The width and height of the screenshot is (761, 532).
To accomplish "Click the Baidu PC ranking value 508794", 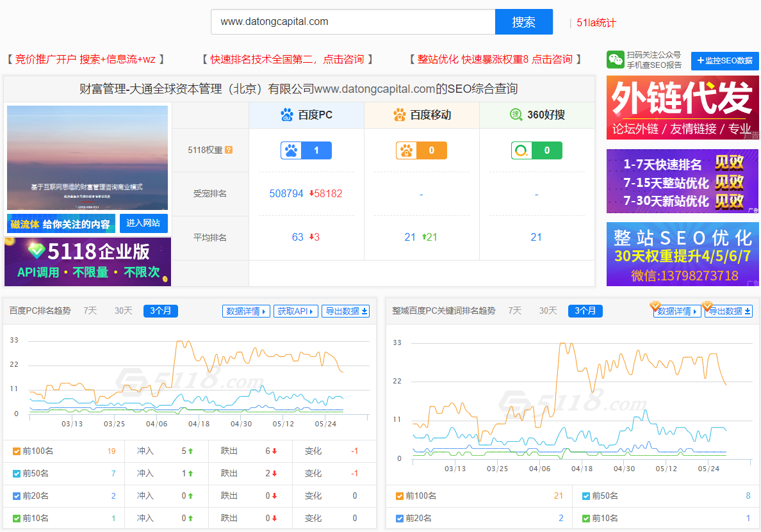I will click(x=286, y=194).
